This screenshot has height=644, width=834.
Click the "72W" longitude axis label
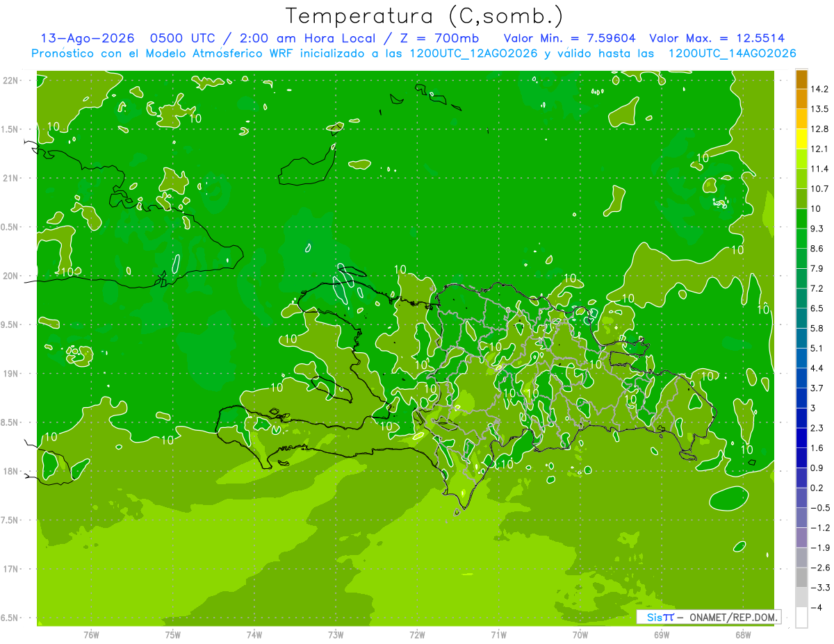[x=417, y=634]
